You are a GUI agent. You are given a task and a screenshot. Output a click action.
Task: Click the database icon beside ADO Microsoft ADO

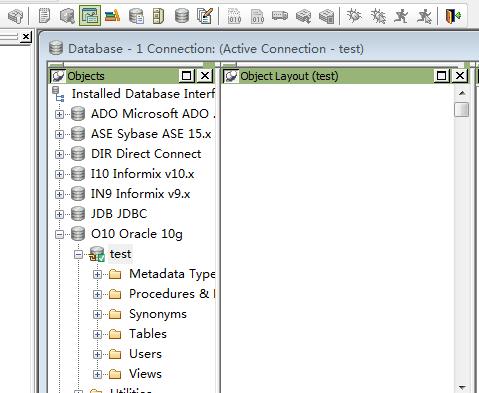click(x=78, y=114)
